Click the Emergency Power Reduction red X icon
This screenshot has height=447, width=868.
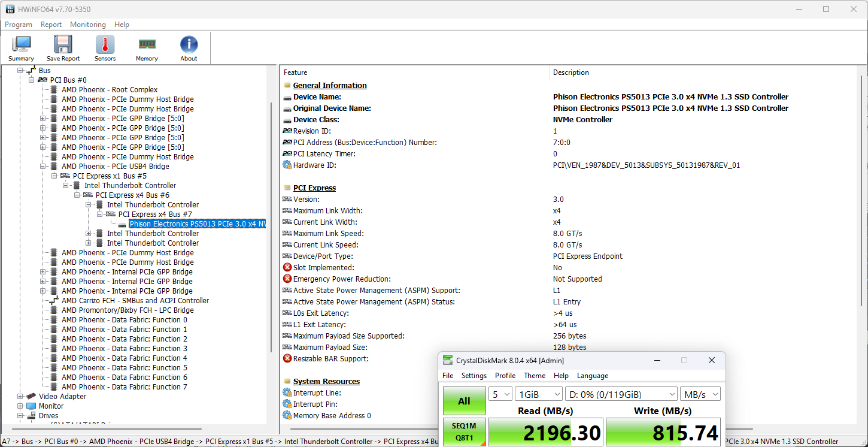287,279
